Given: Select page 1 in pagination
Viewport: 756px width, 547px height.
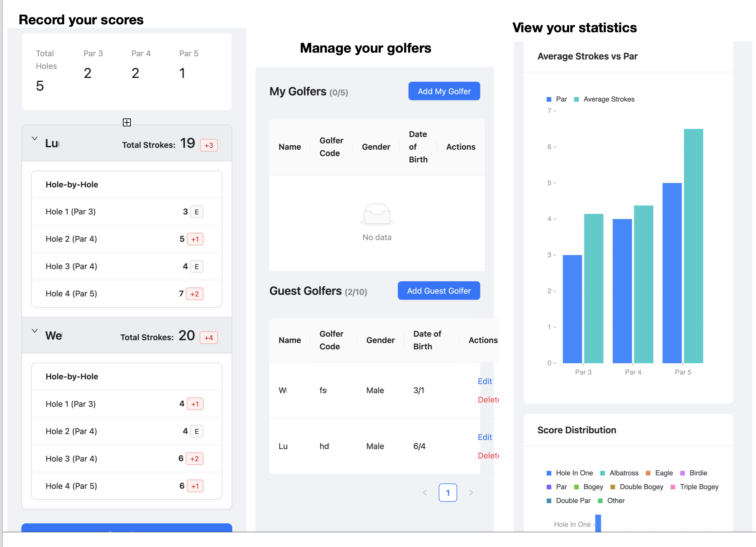Looking at the screenshot, I should pyautogui.click(x=448, y=493).
